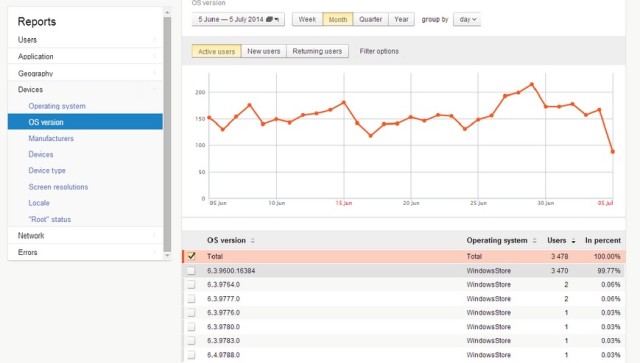Screen dimensions: 640x363
Task: Uncheck the Total row checkbox
Action: point(191,256)
